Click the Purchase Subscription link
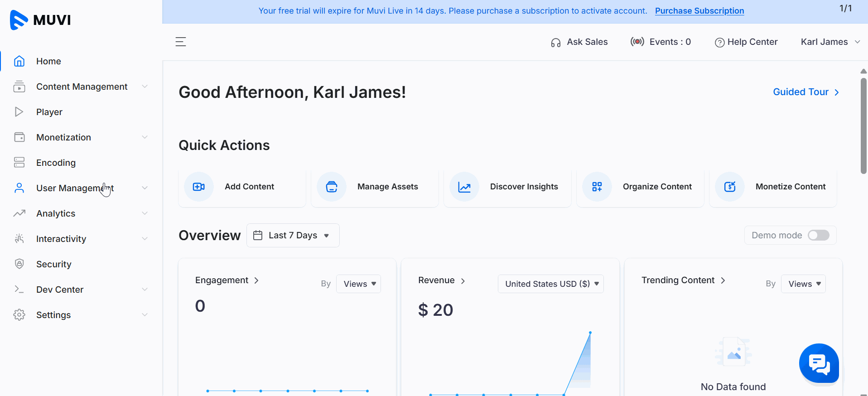Viewport: 868px width, 396px height. 699,11
